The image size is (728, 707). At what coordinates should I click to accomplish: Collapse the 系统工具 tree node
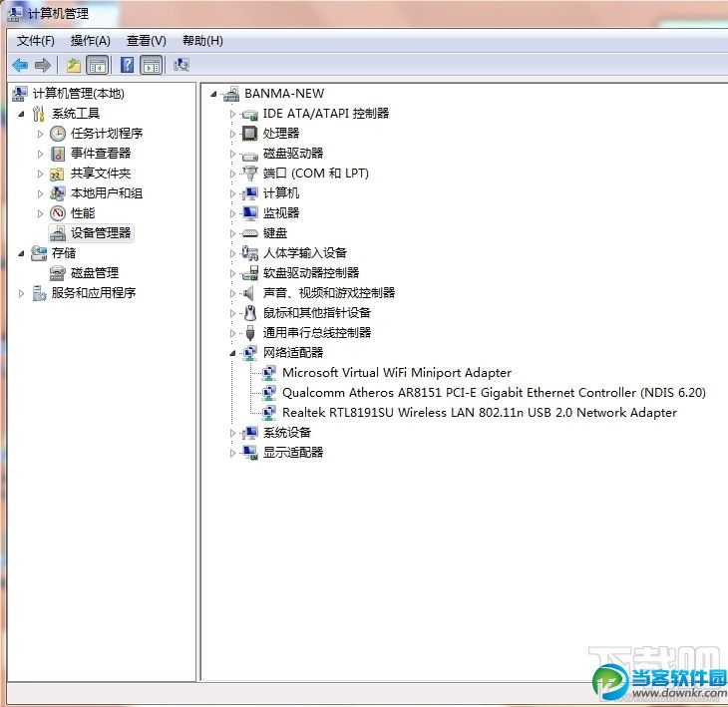21,114
